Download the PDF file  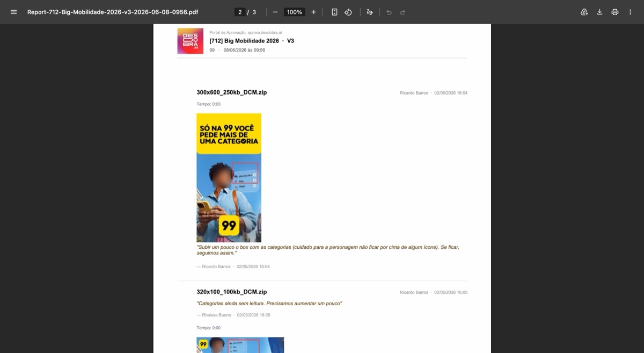(599, 12)
